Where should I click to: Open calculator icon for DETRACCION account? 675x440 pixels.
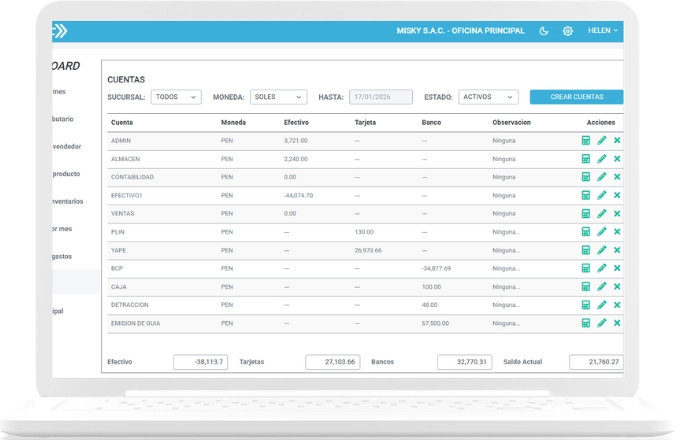pos(585,305)
